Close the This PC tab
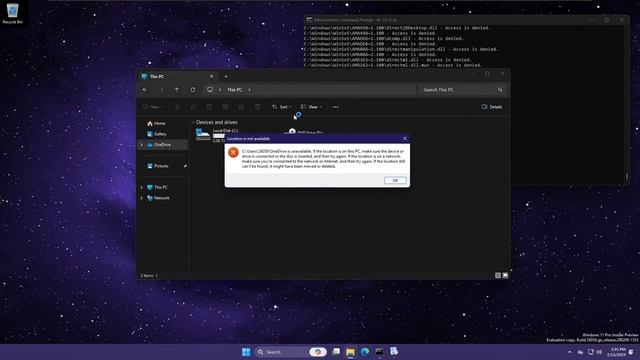The height and width of the screenshot is (360, 640). click(211, 76)
